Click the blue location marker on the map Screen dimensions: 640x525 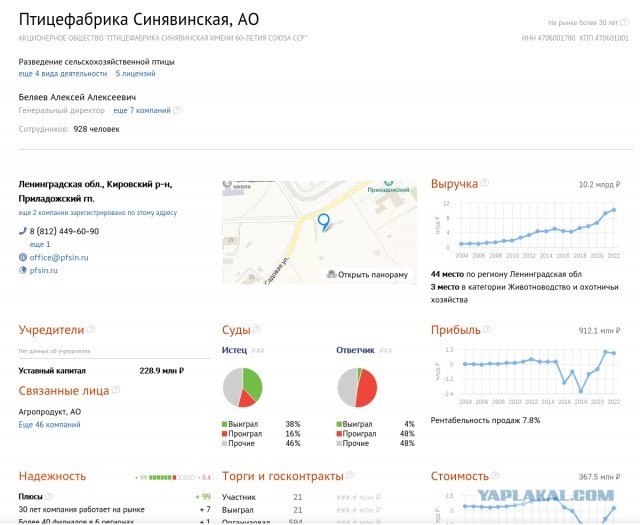[324, 222]
